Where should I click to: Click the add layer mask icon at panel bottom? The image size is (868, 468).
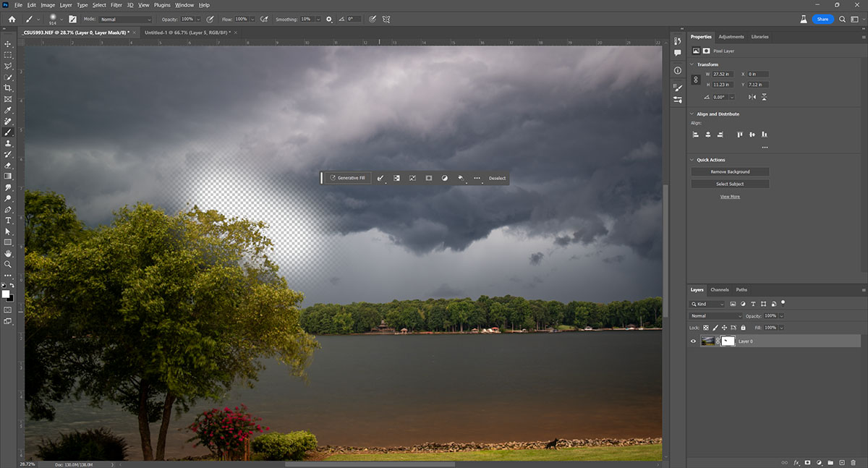tap(807, 462)
